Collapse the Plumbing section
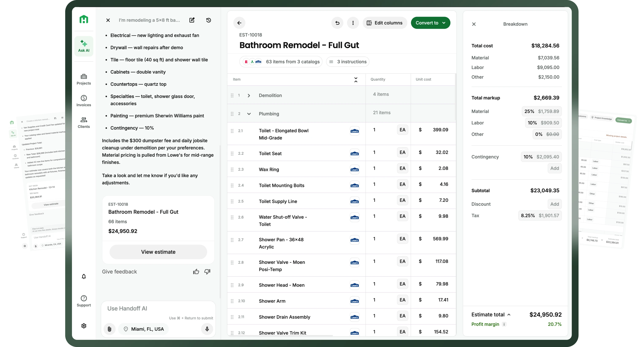Image resolution: width=644 pixels, height=347 pixels. pyautogui.click(x=249, y=114)
